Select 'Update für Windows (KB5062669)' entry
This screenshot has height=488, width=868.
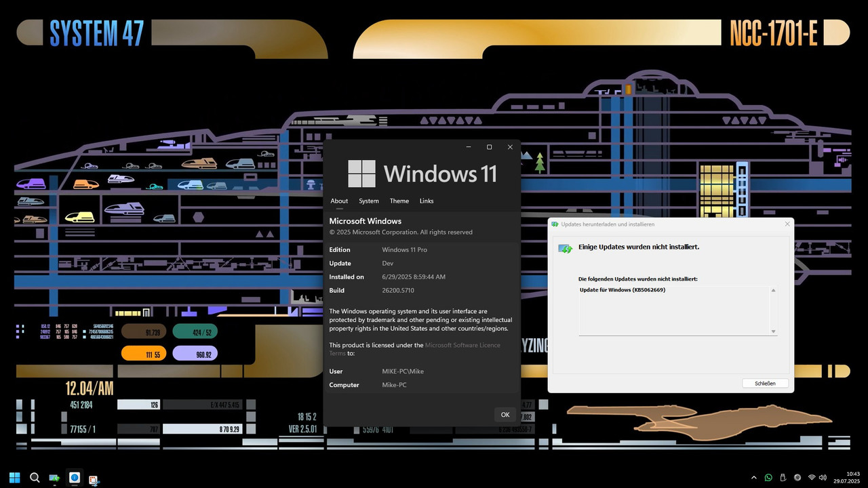pos(623,290)
